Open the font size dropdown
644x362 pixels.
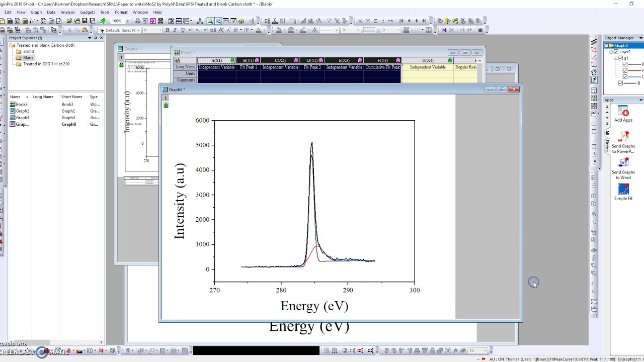160,30
